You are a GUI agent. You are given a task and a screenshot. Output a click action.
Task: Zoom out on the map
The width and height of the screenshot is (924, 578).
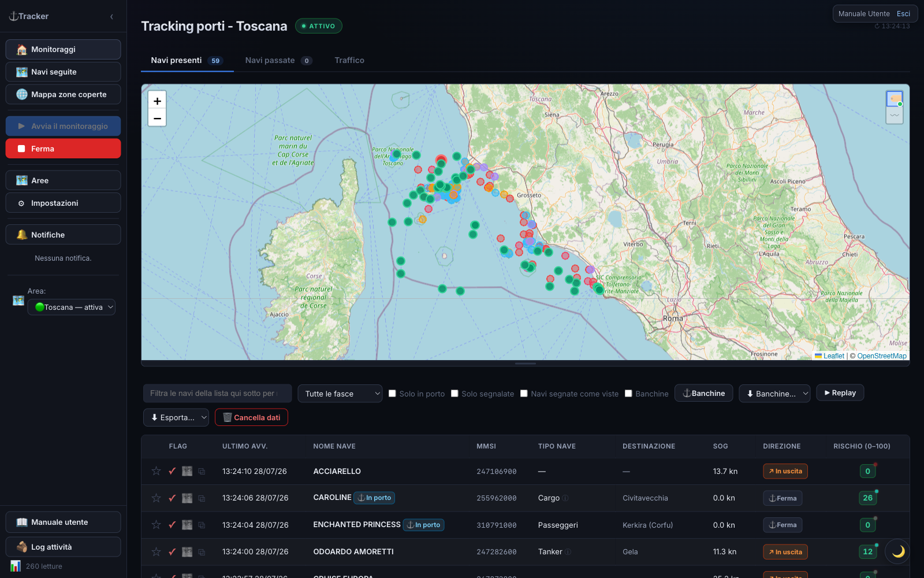coord(157,118)
